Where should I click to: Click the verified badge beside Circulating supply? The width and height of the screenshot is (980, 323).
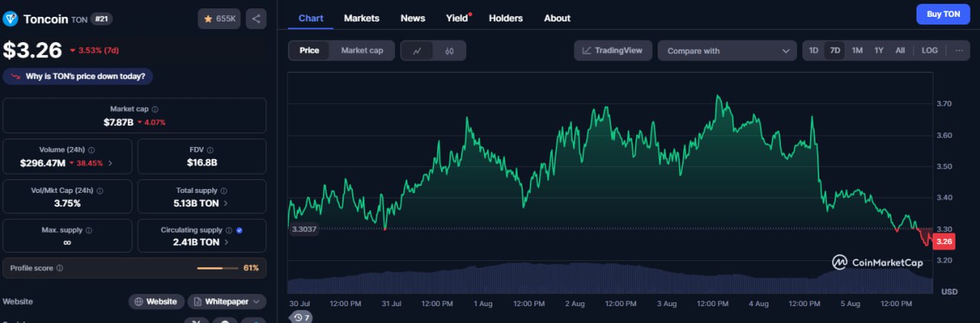point(240,230)
